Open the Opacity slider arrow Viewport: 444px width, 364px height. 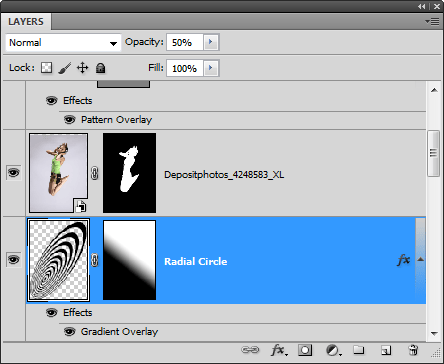tap(211, 42)
